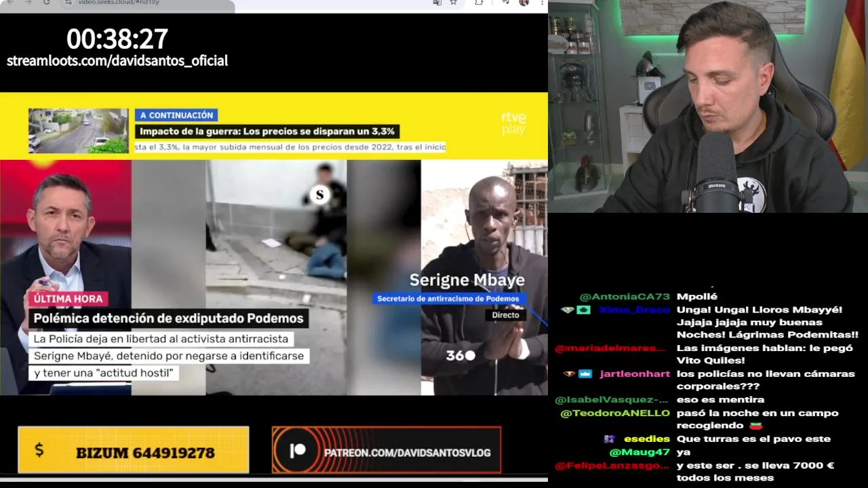This screenshot has width=868, height=488.
Task: Click chat message 'los policías no llevan cámaras'
Action: click(x=766, y=374)
